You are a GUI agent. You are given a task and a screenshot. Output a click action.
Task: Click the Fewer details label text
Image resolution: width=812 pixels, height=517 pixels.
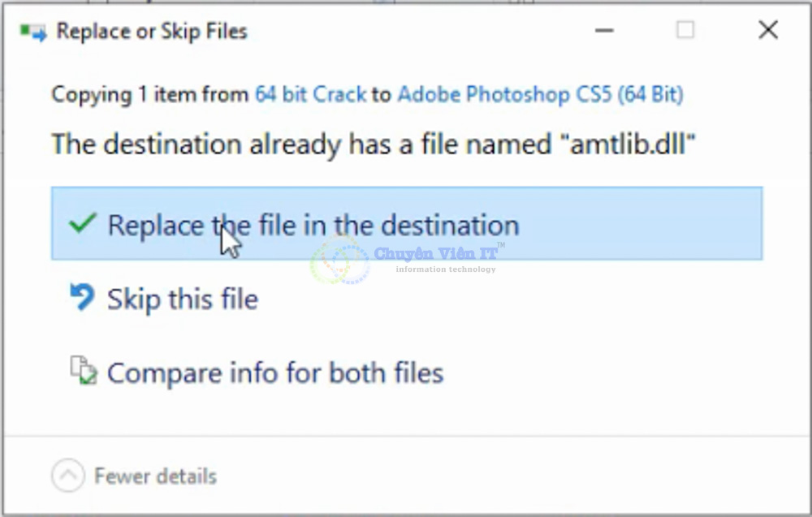156,476
